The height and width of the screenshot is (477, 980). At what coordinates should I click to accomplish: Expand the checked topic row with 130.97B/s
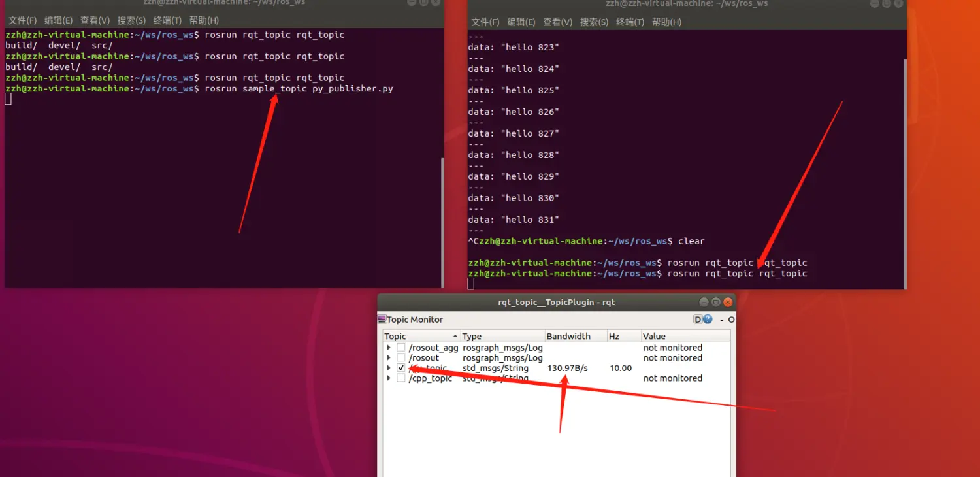pos(389,368)
